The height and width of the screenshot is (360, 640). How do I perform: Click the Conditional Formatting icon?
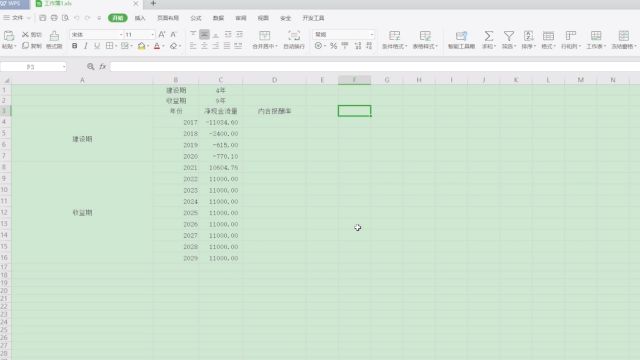pyautogui.click(x=394, y=36)
